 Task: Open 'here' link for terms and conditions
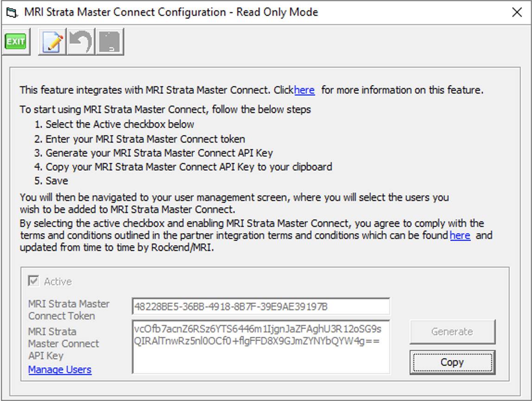coord(460,235)
